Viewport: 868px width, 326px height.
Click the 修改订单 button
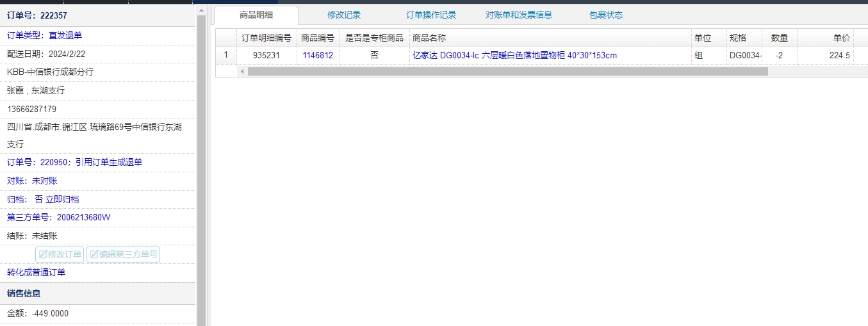tap(60, 254)
